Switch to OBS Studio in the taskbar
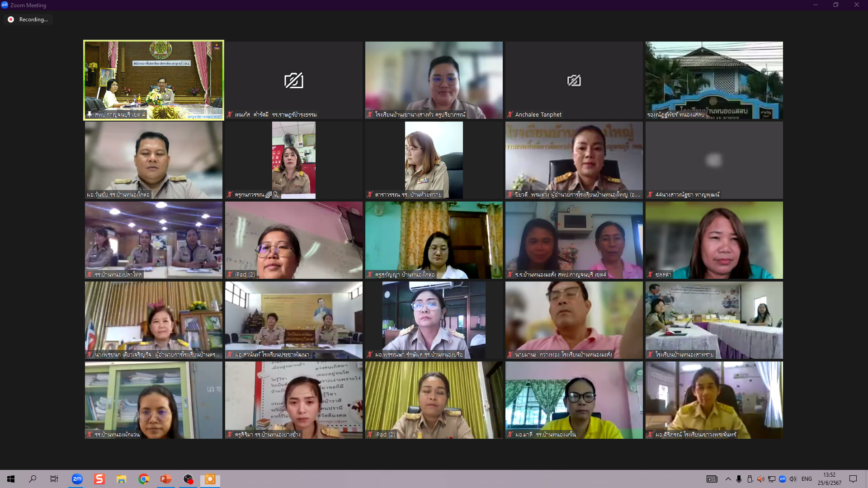 [188, 479]
